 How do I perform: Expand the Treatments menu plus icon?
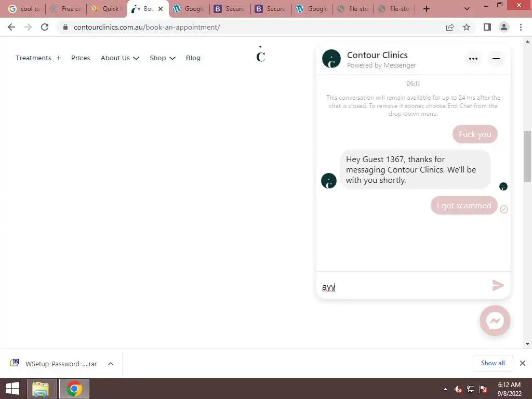tap(59, 58)
